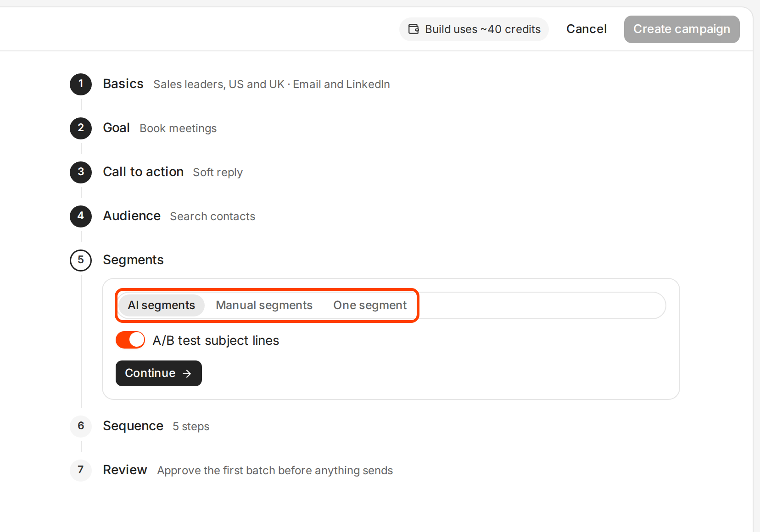The image size is (760, 532).
Task: Click Continue to proceed to Sequence
Action: point(159,373)
